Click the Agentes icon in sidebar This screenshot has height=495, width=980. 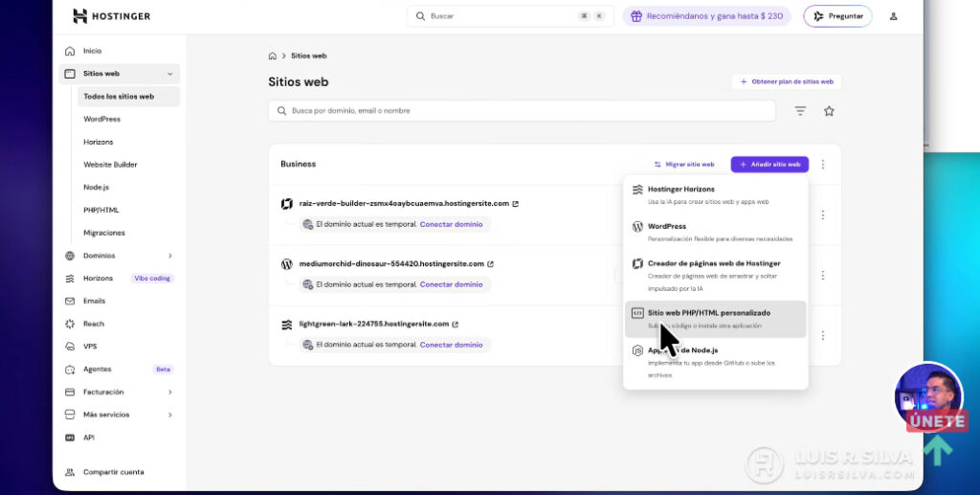70,370
